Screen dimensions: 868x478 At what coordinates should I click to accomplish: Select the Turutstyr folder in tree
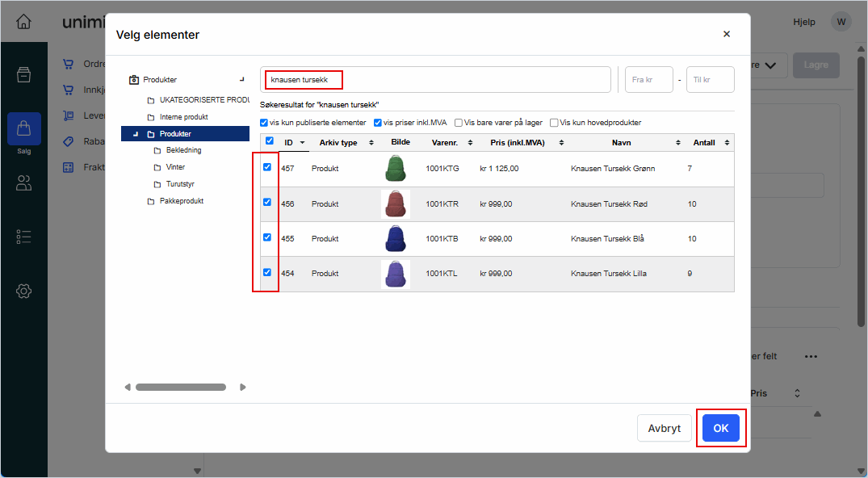[179, 184]
